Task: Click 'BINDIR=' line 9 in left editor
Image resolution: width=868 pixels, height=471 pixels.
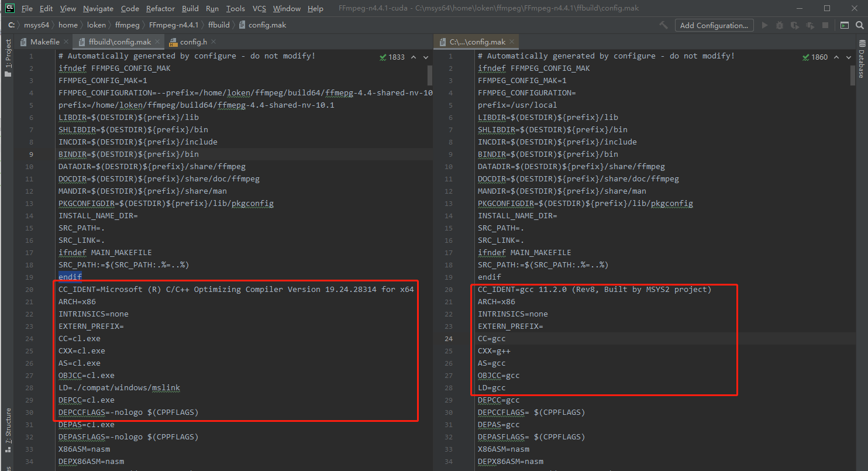Action: pyautogui.click(x=129, y=154)
